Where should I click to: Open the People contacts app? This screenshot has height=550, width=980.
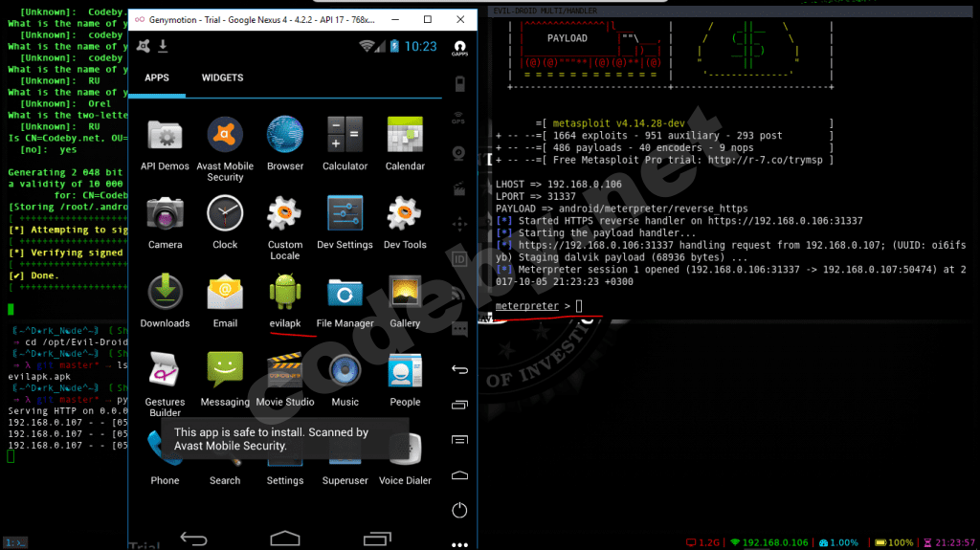(x=405, y=380)
